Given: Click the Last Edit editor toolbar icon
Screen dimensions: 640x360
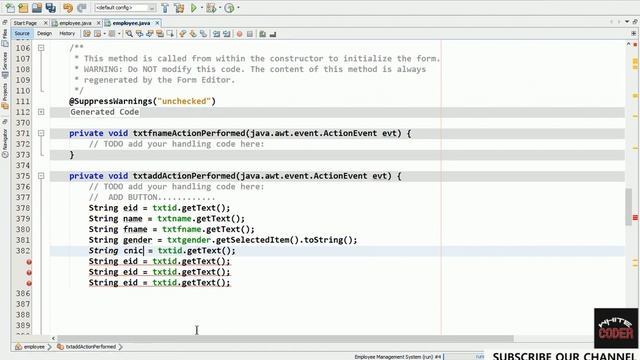Looking at the screenshot, I should [87, 34].
